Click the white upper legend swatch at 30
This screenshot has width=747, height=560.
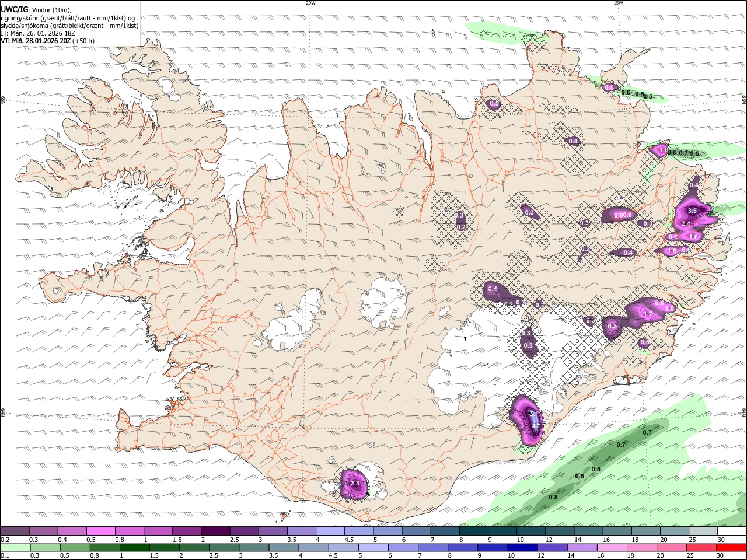click(x=732, y=531)
